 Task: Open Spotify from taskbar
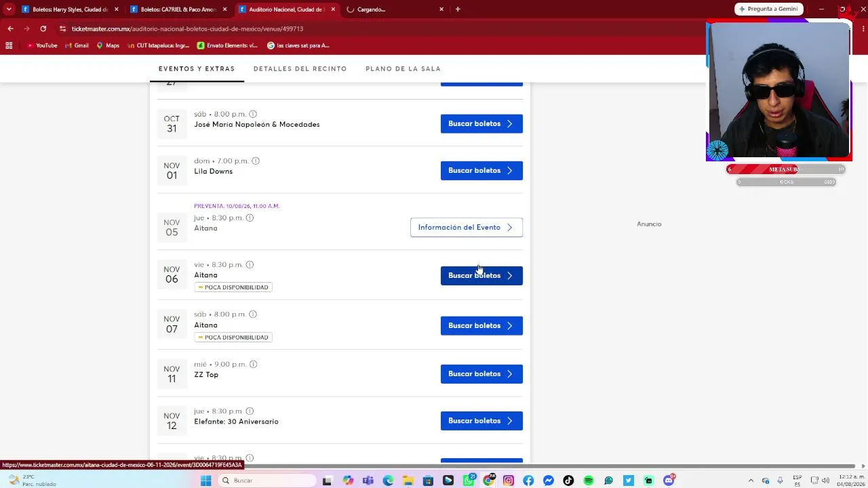(x=589, y=481)
